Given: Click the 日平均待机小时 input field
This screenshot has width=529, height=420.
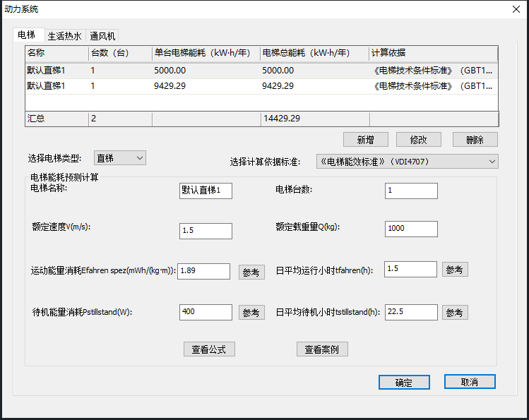Looking at the screenshot, I should pos(411,312).
